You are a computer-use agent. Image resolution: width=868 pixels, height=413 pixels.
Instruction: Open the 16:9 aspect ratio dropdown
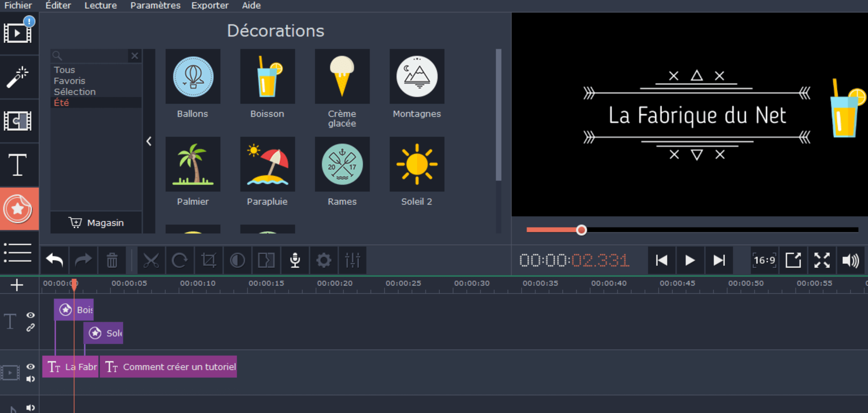(764, 261)
